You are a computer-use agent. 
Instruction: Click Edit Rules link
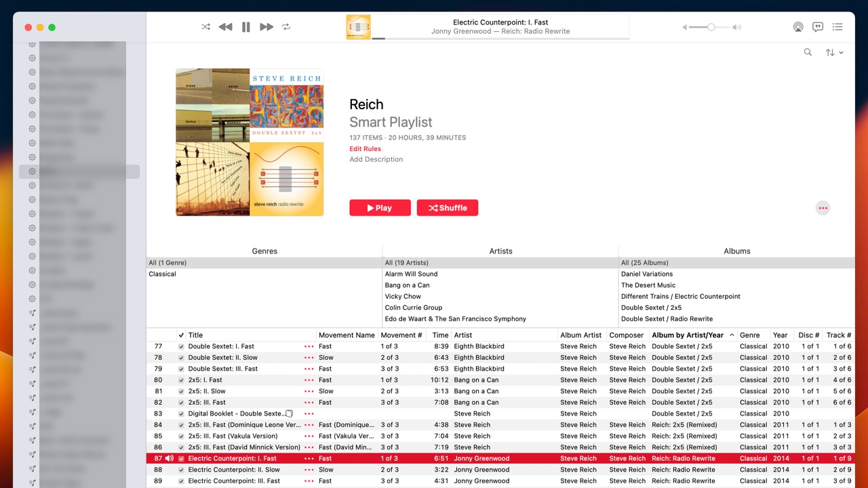(x=365, y=148)
